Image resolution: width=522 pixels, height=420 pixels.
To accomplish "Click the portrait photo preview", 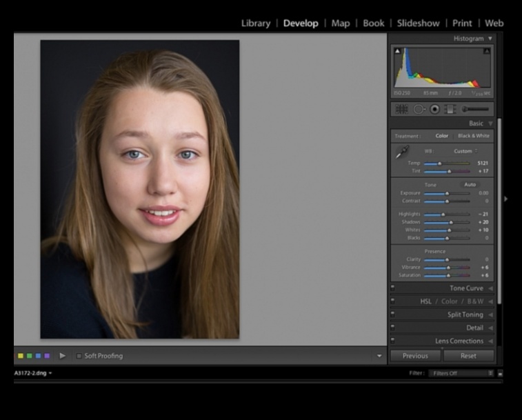I will [x=140, y=189].
